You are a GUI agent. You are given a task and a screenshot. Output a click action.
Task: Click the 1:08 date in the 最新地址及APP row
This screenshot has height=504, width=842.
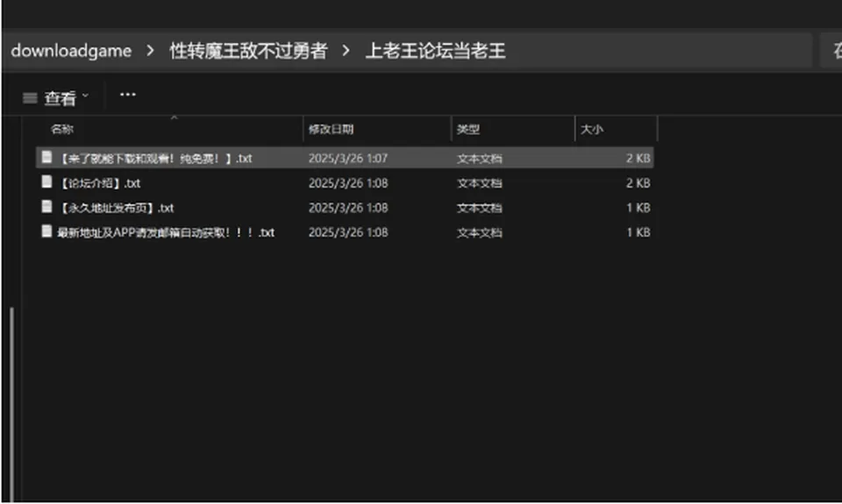(x=348, y=232)
